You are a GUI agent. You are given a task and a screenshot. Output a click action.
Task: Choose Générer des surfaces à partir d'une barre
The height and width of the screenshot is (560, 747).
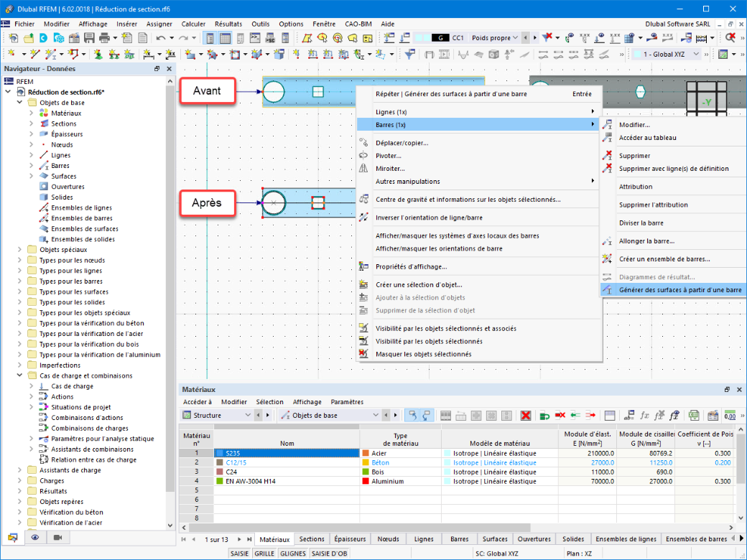[x=674, y=289]
